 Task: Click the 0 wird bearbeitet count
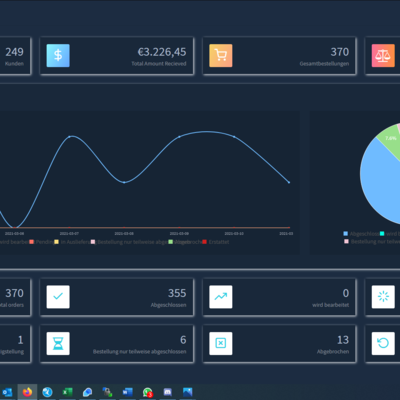coord(346,293)
